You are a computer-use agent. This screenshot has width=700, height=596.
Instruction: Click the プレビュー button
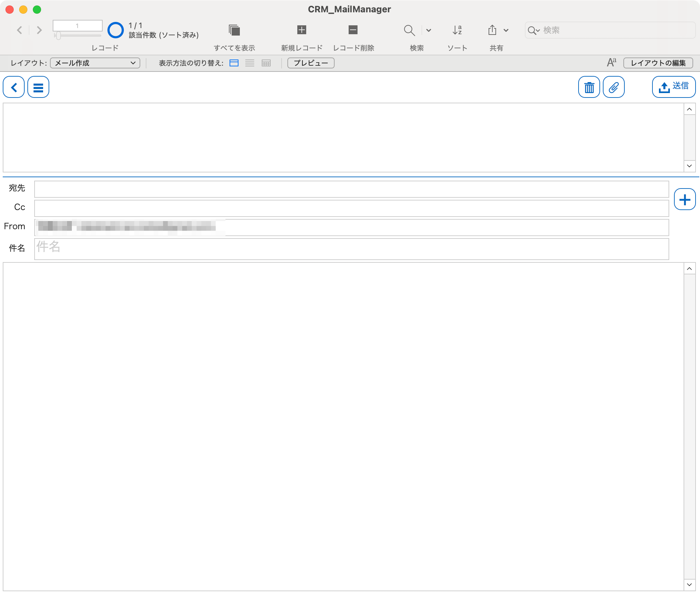311,63
